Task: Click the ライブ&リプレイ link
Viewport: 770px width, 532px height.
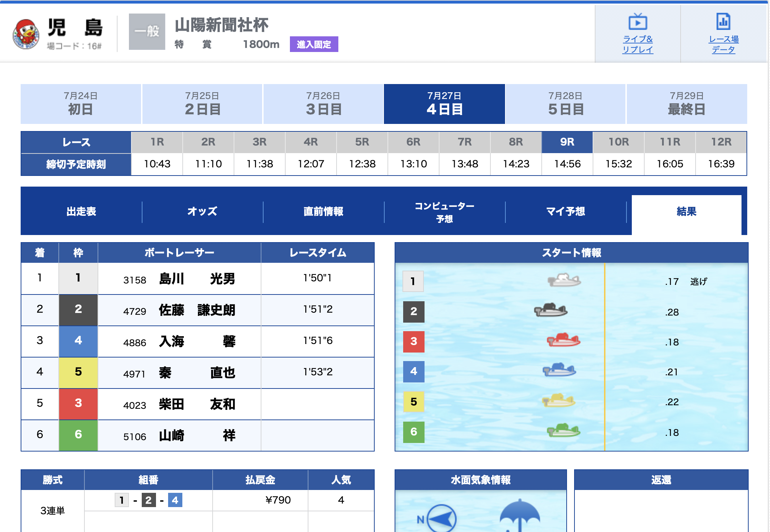Action: point(638,44)
